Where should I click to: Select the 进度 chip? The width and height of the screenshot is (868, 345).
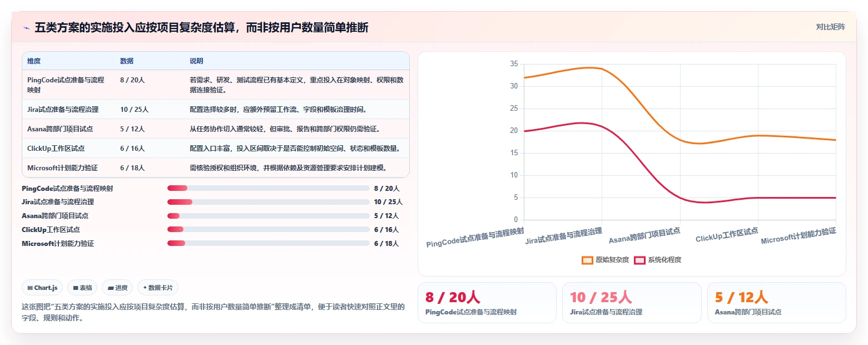click(117, 288)
